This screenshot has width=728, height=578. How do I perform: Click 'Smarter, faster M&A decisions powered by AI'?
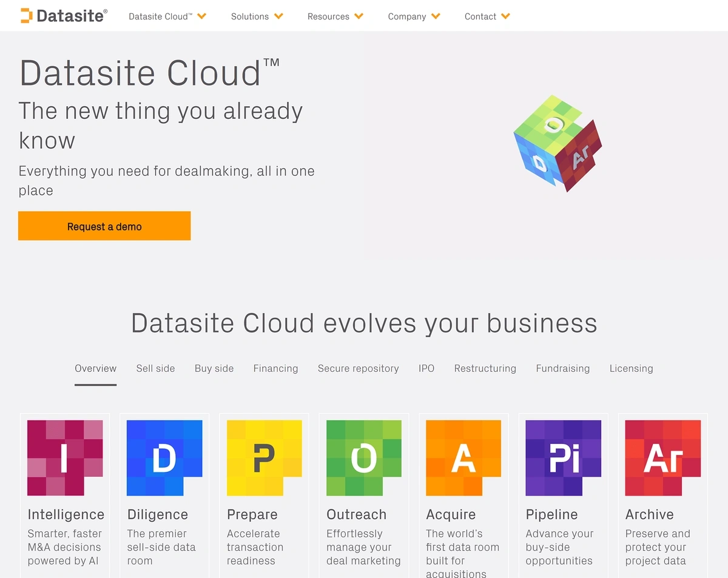click(65, 547)
